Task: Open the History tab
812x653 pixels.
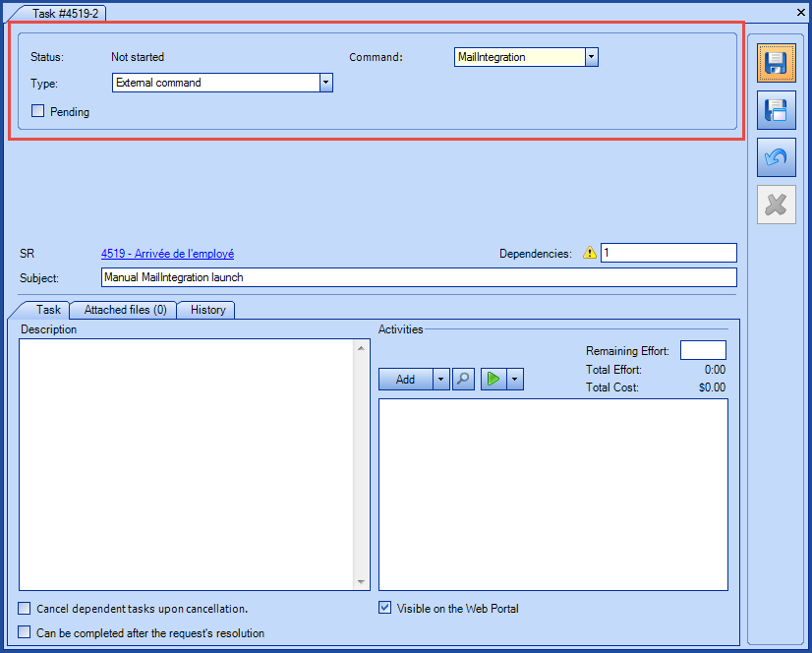Action: pos(205,310)
